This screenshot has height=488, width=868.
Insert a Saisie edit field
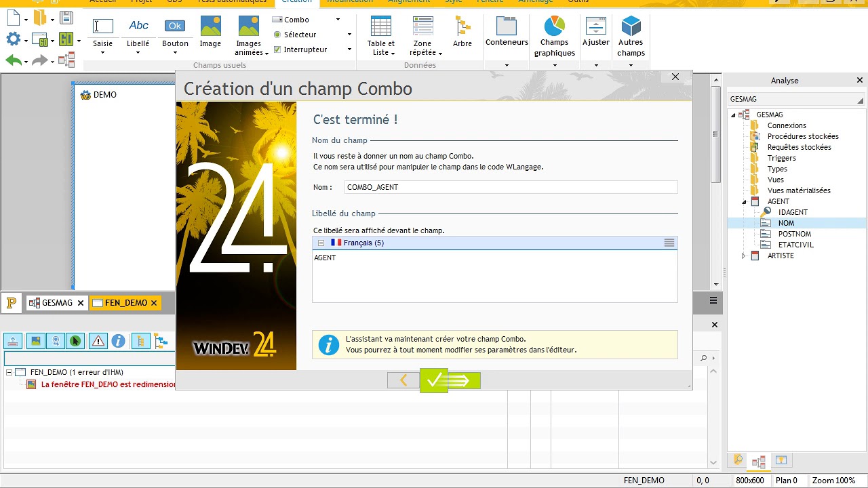pos(102,31)
